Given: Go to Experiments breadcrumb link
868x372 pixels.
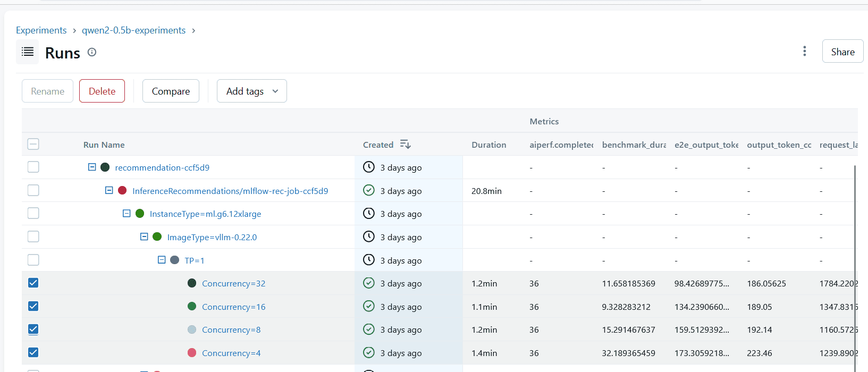Looking at the screenshot, I should pos(41,30).
